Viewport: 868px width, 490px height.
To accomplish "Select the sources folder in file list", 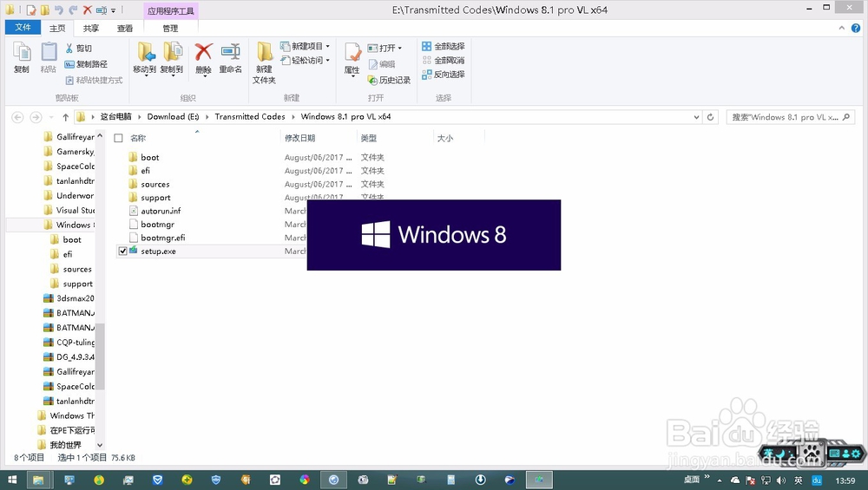I will [155, 184].
